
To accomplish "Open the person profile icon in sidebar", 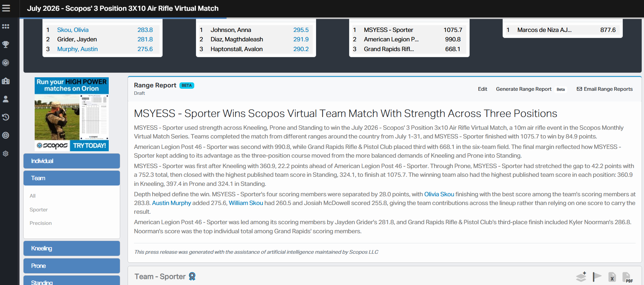I will click(6, 99).
